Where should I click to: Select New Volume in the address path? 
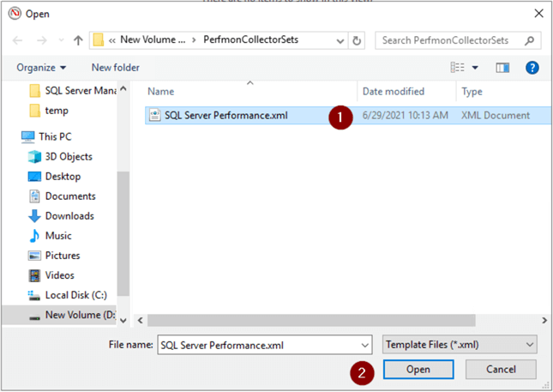tap(153, 39)
